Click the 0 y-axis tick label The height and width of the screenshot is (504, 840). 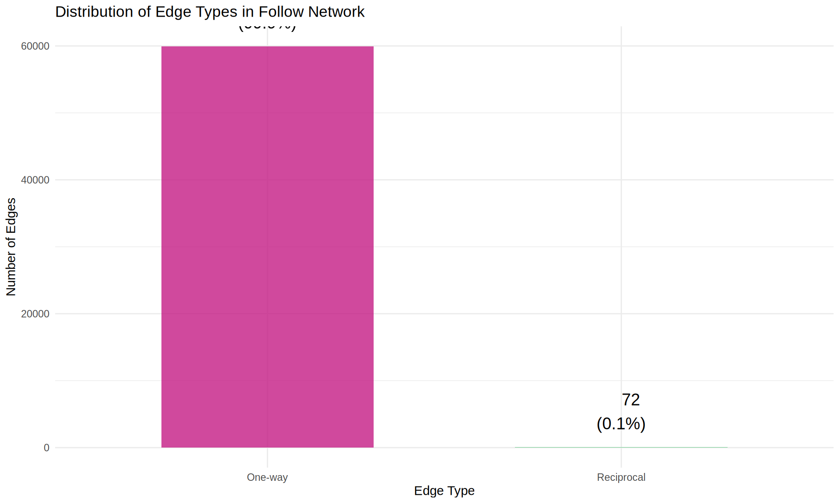tap(46, 448)
